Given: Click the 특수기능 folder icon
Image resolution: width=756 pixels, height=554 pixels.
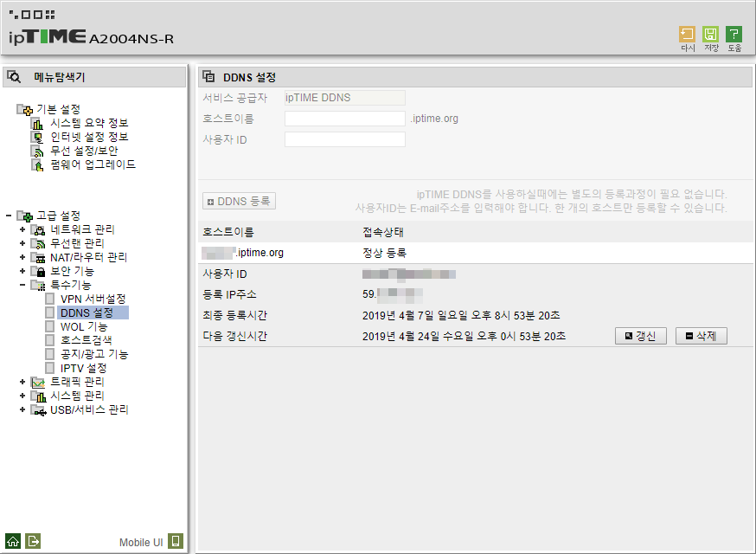Looking at the screenshot, I should click(x=37, y=285).
